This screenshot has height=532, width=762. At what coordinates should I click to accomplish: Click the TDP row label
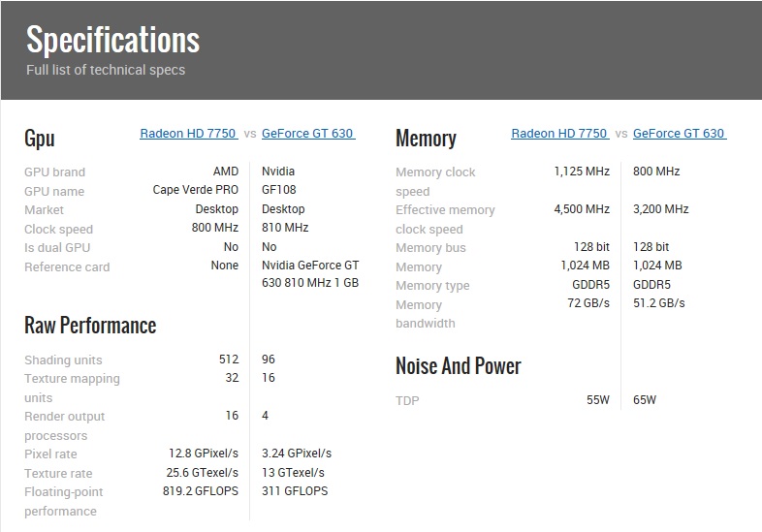point(407,401)
